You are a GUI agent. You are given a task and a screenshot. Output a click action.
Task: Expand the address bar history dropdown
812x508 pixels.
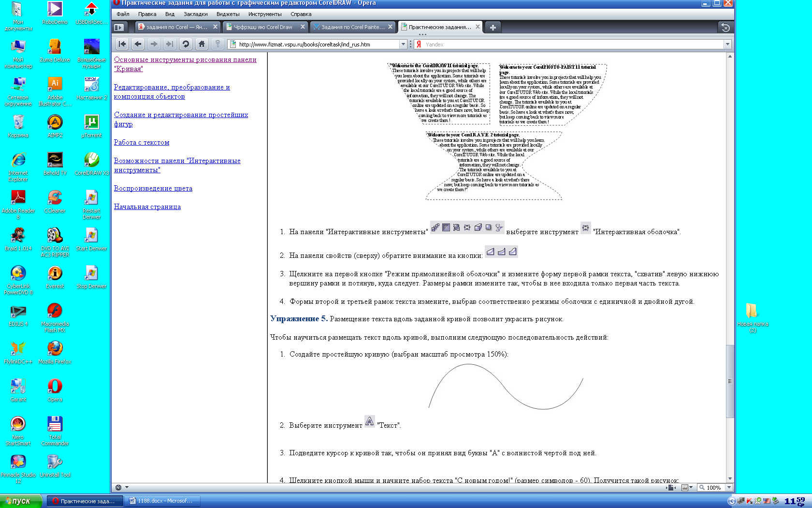click(403, 44)
